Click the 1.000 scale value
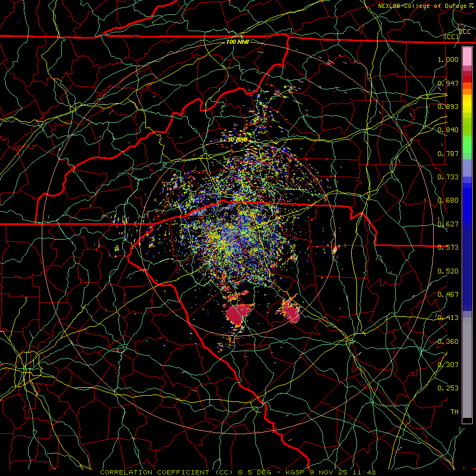 (448, 59)
